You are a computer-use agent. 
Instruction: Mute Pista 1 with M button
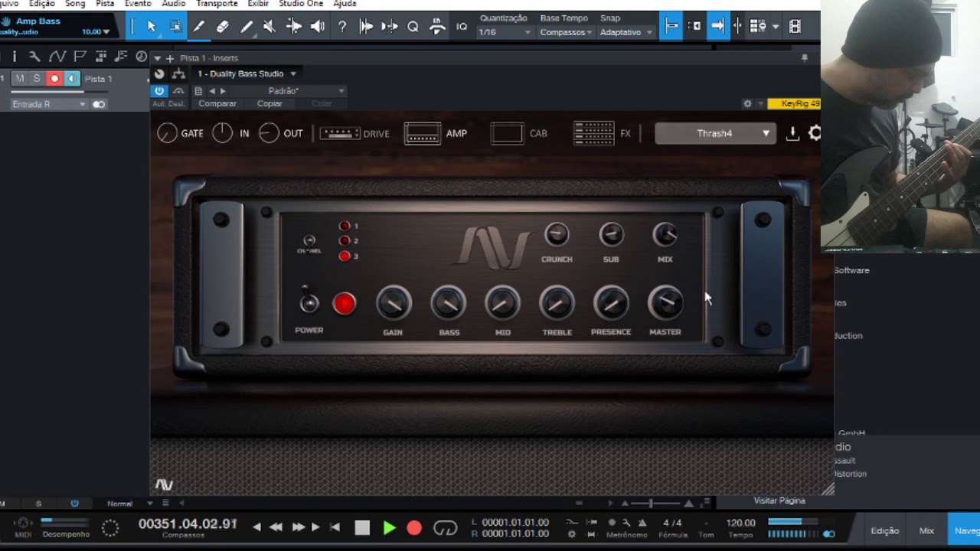tap(20, 78)
